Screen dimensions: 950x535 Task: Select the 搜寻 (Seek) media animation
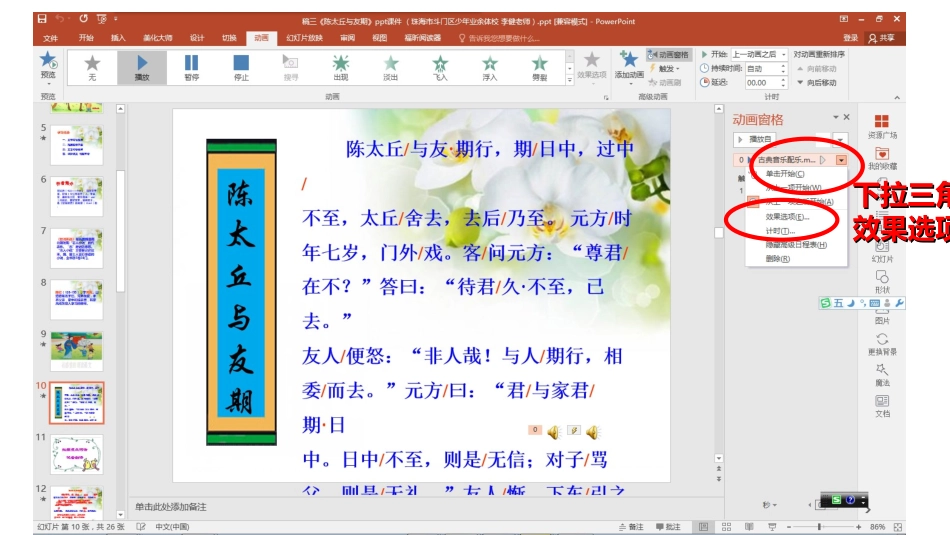291,67
